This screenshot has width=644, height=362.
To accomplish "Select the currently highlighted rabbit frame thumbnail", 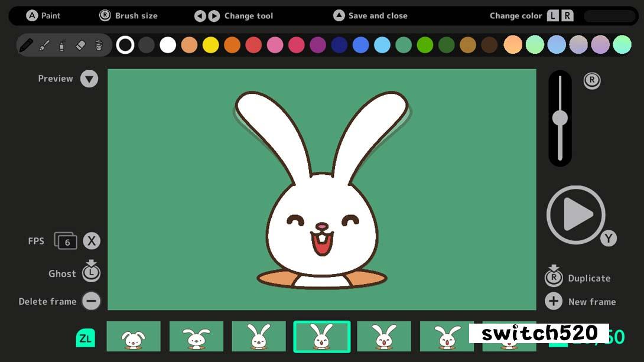I will (322, 336).
